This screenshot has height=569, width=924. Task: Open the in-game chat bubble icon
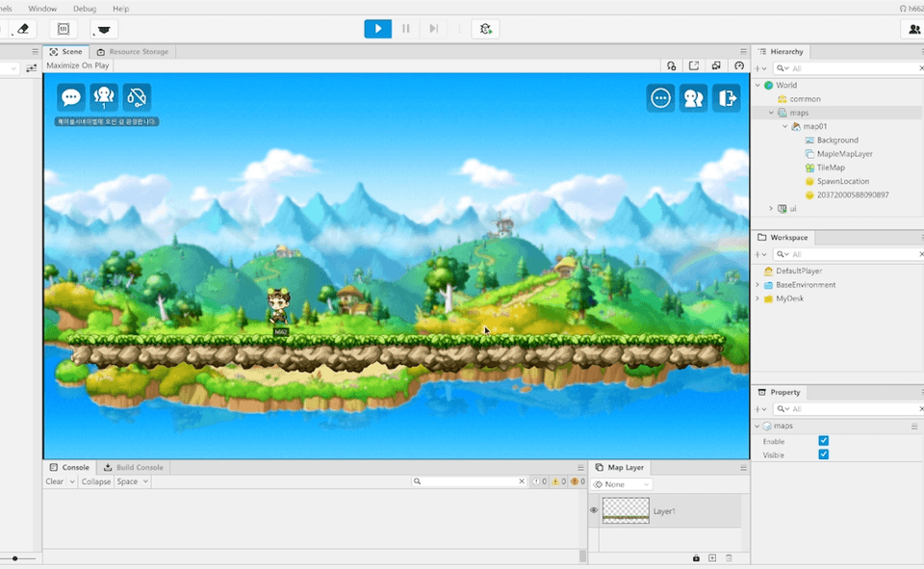[x=70, y=97]
